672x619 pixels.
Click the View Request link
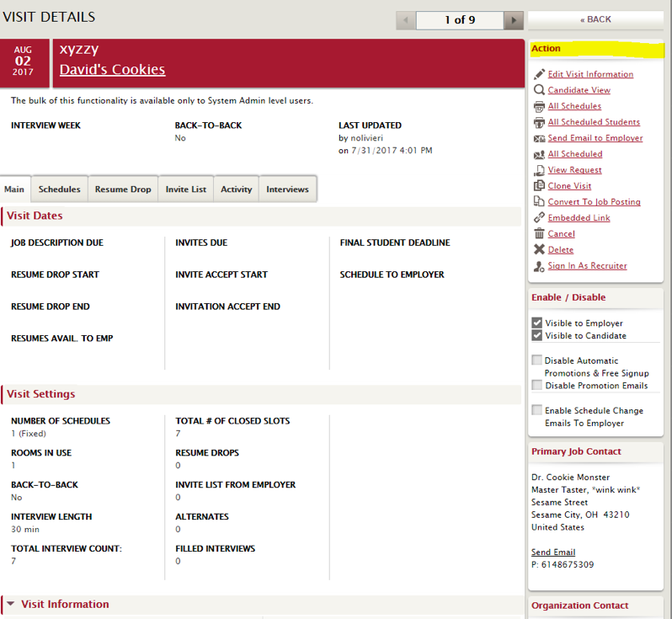click(574, 170)
